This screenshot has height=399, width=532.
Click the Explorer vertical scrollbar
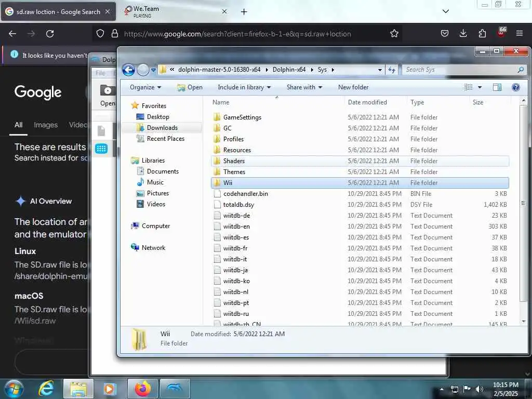coord(524,204)
